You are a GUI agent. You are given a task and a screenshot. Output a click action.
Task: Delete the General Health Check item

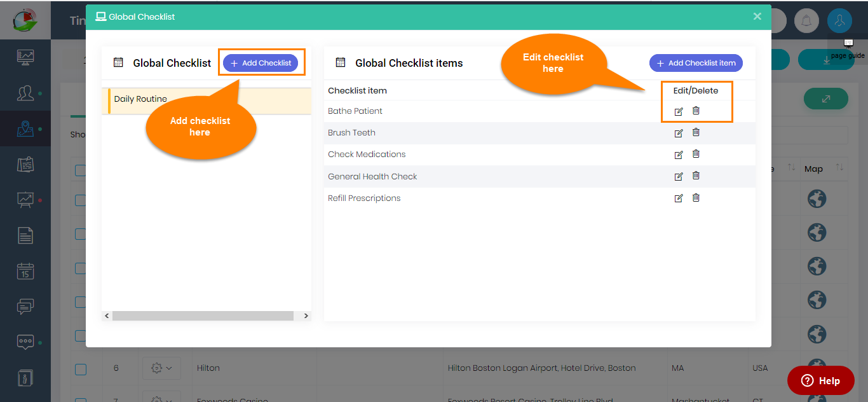(696, 176)
